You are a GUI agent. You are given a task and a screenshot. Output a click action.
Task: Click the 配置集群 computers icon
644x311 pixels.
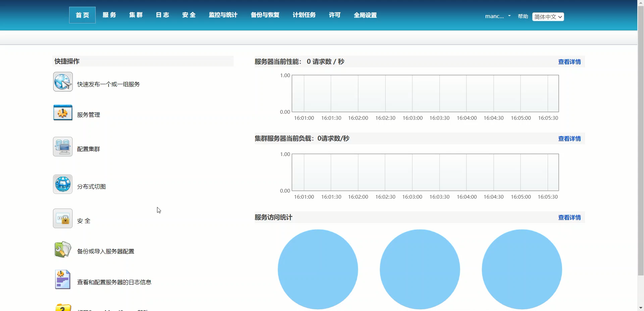pyautogui.click(x=62, y=147)
